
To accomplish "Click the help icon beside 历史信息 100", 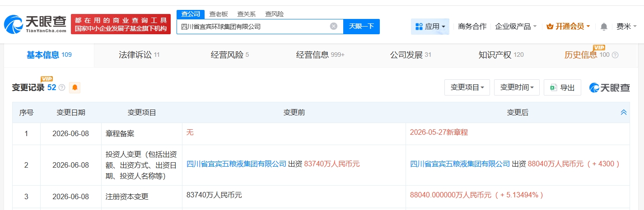I will tap(615, 55).
